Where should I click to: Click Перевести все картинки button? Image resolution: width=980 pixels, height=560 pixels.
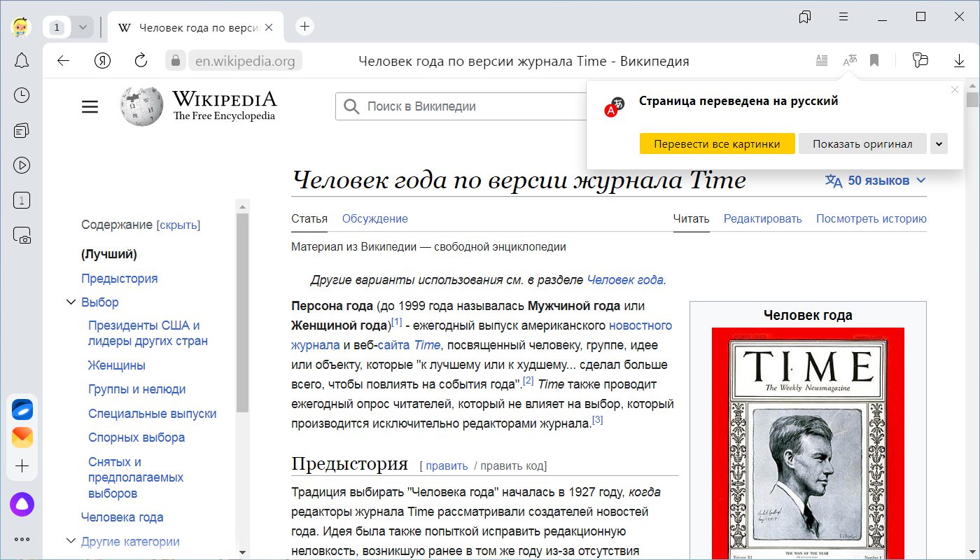point(717,143)
